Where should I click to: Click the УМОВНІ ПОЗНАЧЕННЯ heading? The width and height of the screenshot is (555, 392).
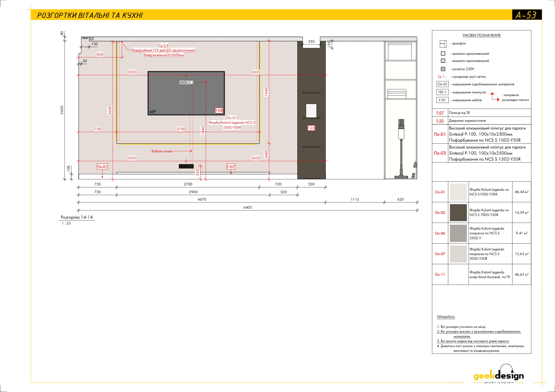(x=482, y=35)
